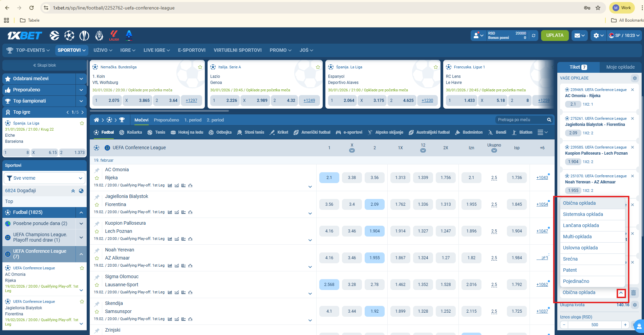
Task: Collapse the bet type dropdown arrow
Action: coord(621,293)
